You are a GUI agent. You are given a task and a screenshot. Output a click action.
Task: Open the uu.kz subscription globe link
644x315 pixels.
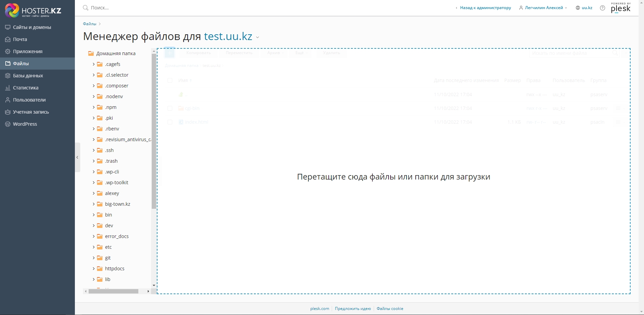(x=584, y=8)
